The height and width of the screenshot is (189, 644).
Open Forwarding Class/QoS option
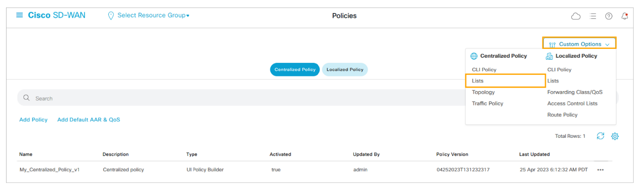coord(575,92)
